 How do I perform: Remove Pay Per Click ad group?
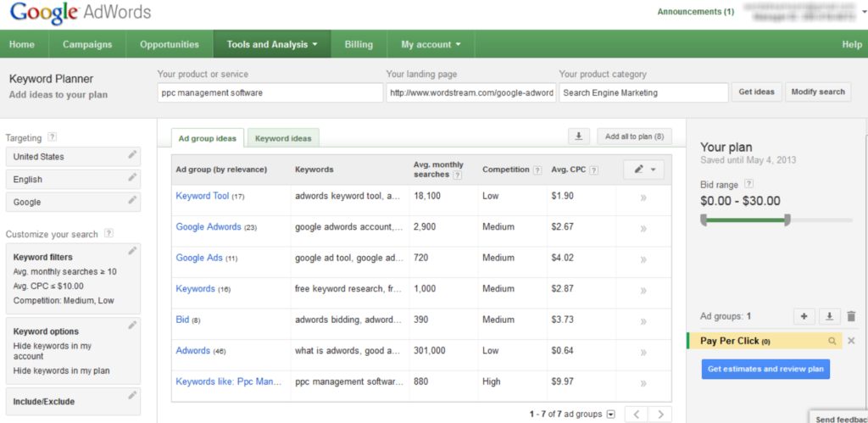[x=851, y=341]
